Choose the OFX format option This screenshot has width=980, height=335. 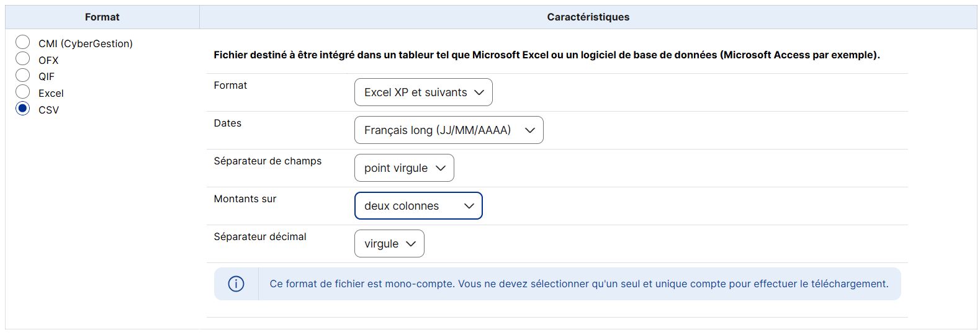pos(23,59)
